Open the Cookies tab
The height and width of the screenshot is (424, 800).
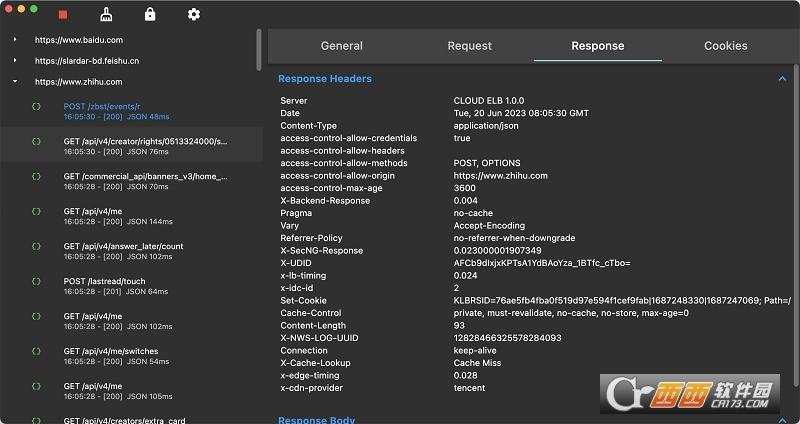pos(726,46)
